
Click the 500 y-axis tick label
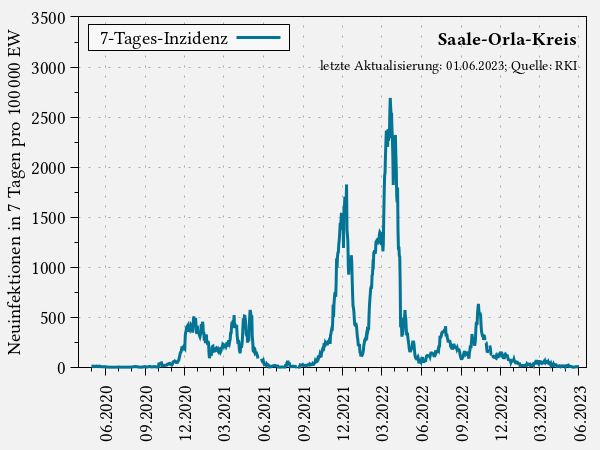(52, 318)
